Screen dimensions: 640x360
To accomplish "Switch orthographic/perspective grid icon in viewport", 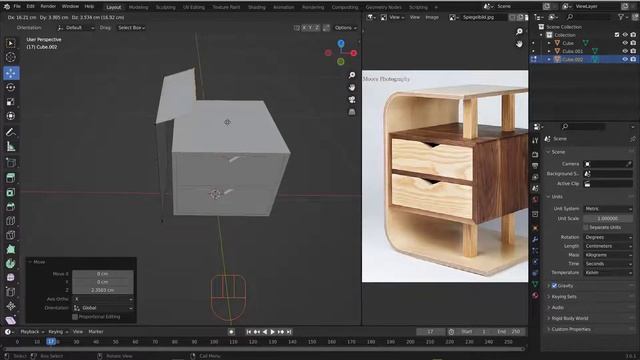I will click(x=352, y=112).
